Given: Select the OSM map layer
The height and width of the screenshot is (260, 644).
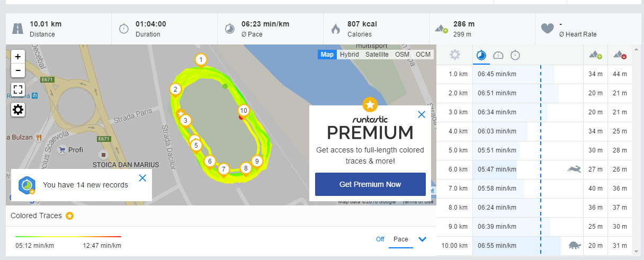Looking at the screenshot, I should pos(402,55).
